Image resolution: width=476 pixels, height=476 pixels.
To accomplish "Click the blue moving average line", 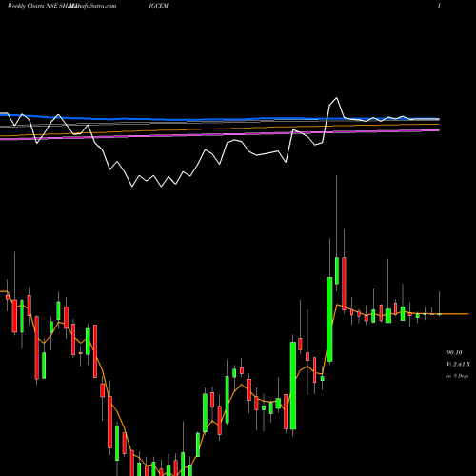I will pos(220,119).
